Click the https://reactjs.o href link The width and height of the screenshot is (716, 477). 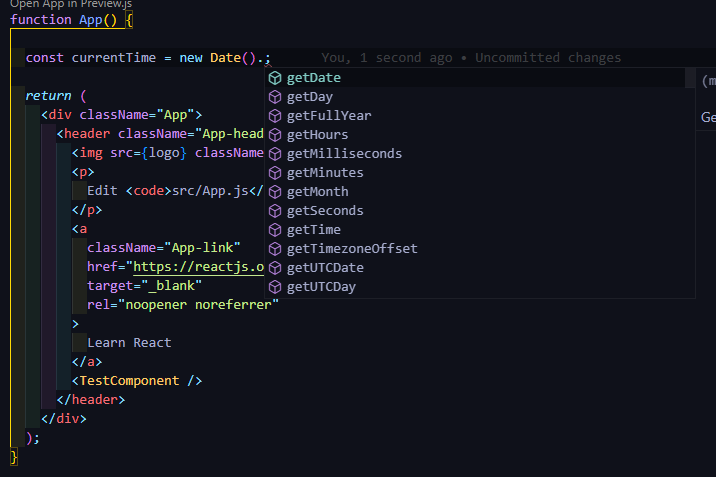(199, 267)
